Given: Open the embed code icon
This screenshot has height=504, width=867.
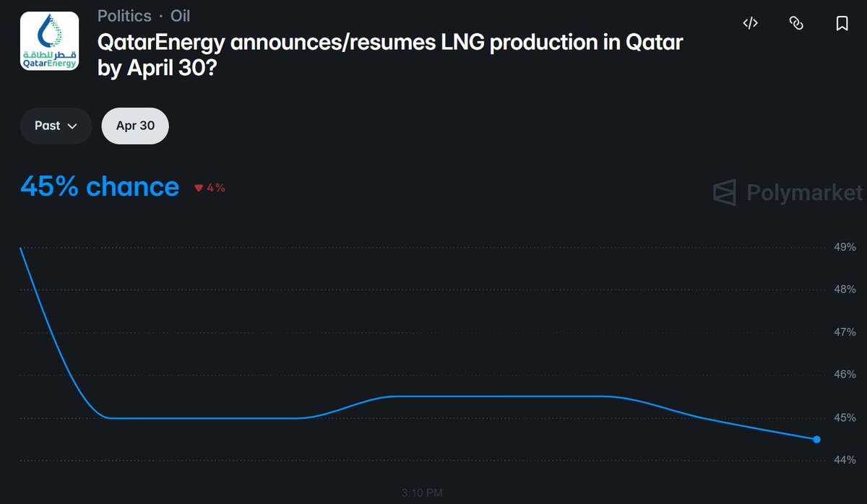Looking at the screenshot, I should point(750,23).
